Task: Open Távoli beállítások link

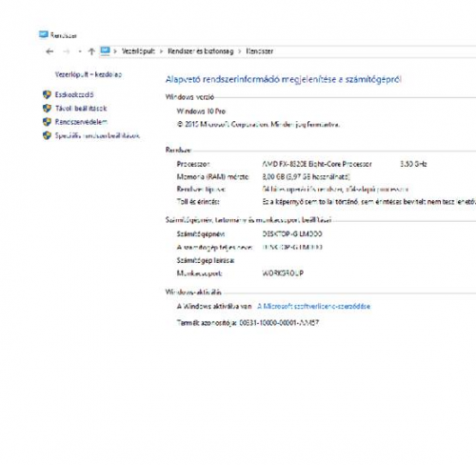Action: 81,109
